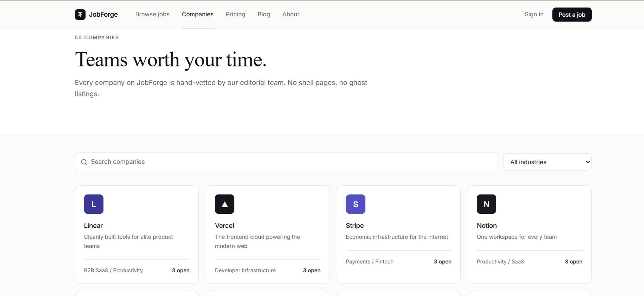
Task: Open the Companies nav tab
Action: coord(197,14)
